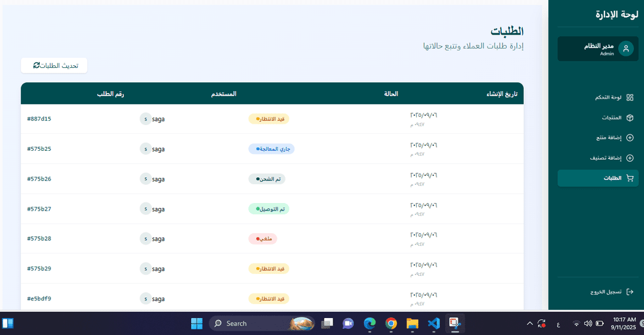Viewport: 644px width, 335px height.
Task: Click the products box icon in the sidebar
Action: 630,118
